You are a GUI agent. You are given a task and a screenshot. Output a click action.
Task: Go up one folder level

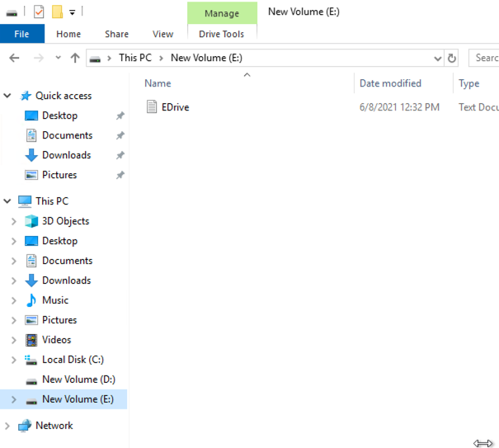75,58
